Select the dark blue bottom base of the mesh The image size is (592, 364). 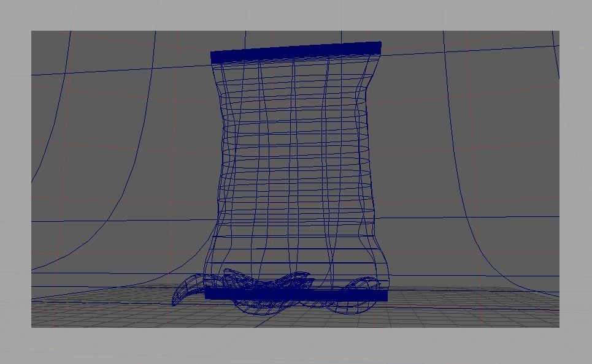(x=298, y=294)
